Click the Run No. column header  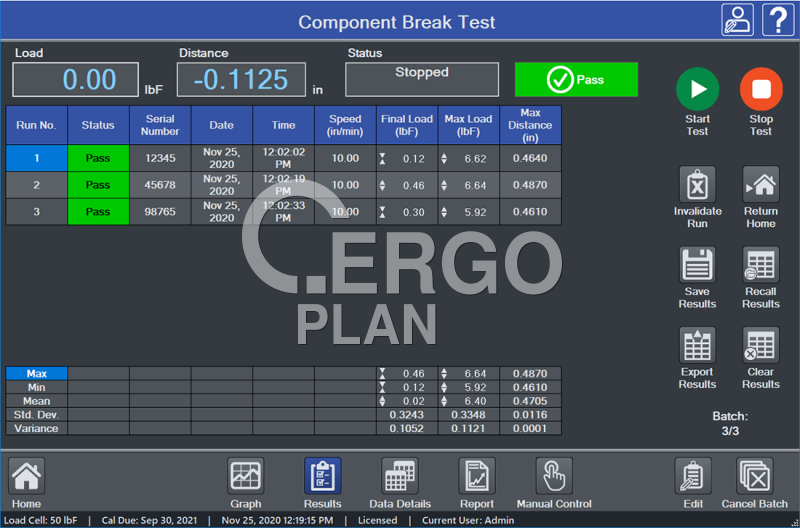click(36, 125)
